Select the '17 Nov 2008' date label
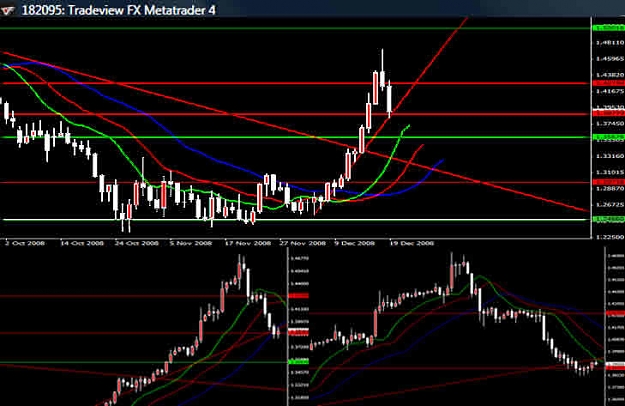 point(248,243)
